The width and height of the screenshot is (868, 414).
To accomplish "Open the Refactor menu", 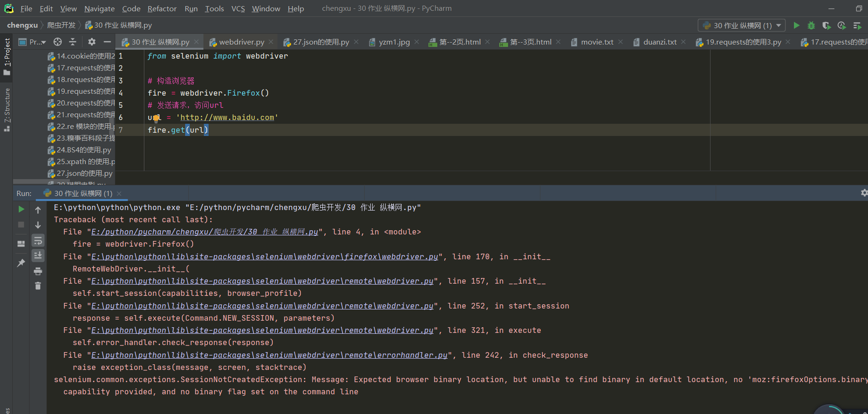I will click(162, 8).
